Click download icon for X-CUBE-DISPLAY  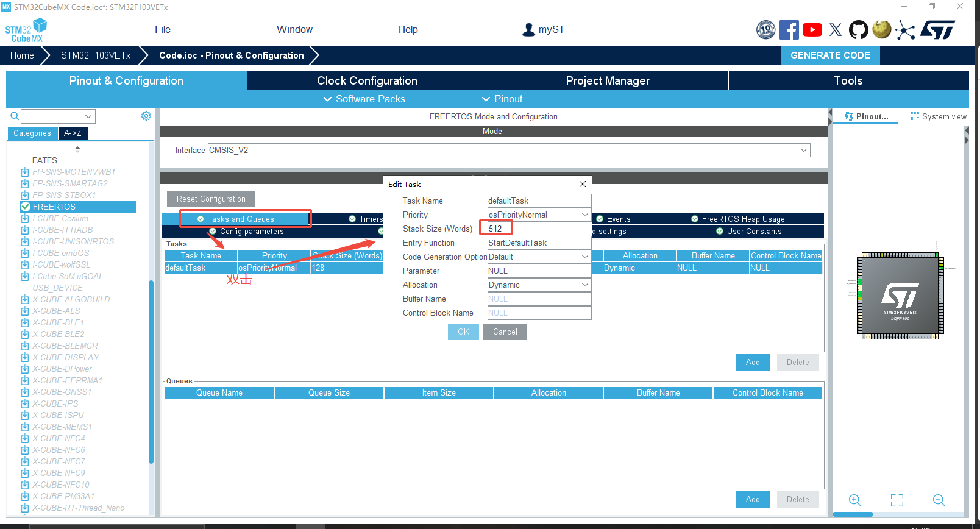click(x=25, y=357)
